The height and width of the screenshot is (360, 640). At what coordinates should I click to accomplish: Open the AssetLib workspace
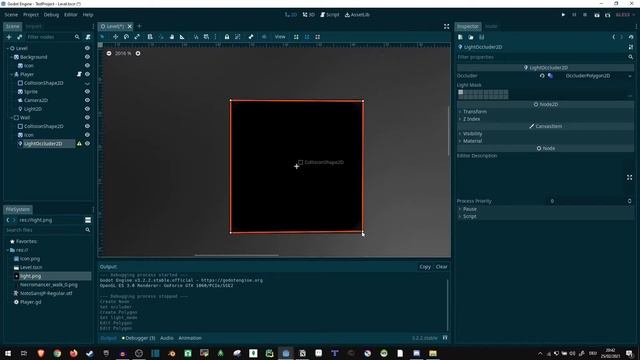pyautogui.click(x=357, y=15)
